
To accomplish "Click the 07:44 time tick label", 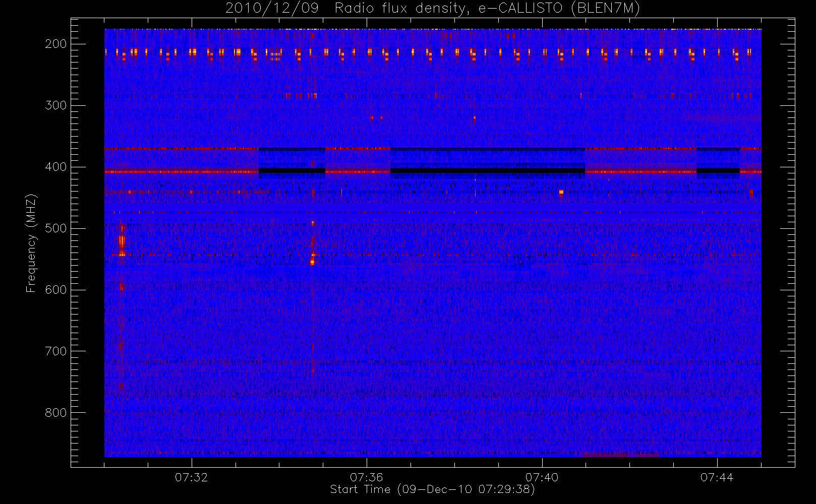I will pos(717,477).
